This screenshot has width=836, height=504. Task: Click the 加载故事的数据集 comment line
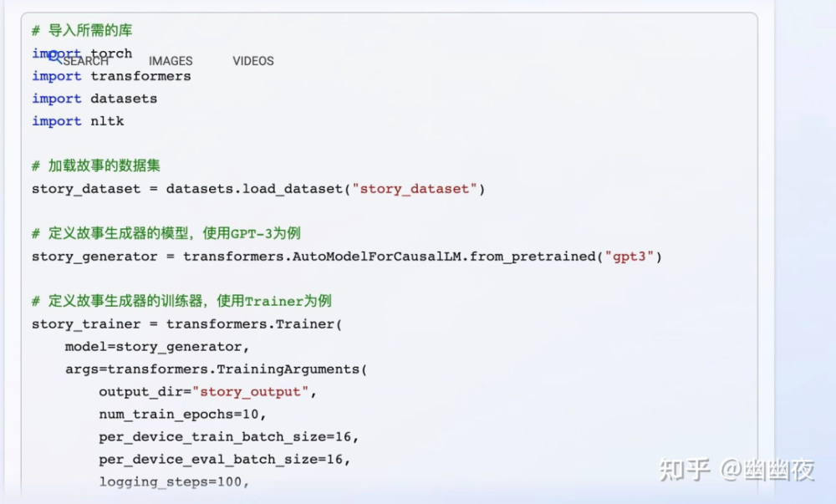[x=96, y=165]
